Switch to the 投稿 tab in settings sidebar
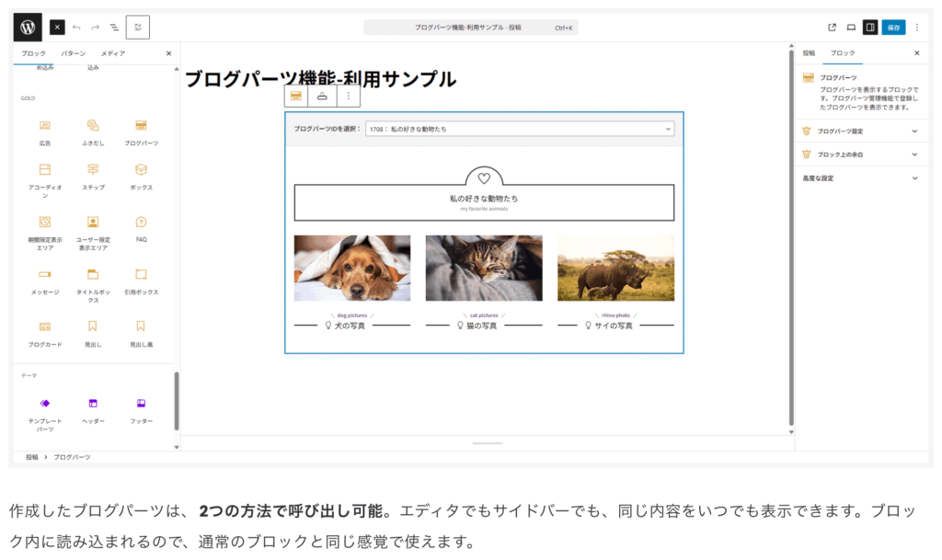The image size is (942, 560). tap(809, 53)
